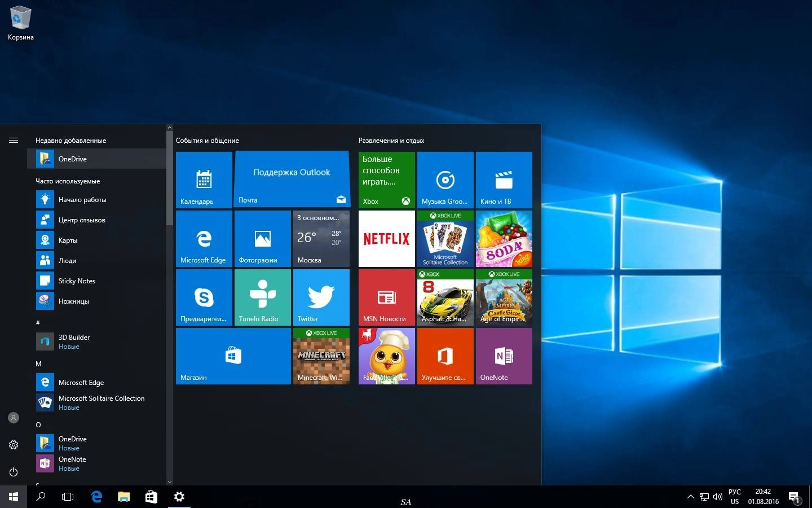Click the app list scrollbar thumb
The width and height of the screenshot is (812, 508).
[x=170, y=178]
